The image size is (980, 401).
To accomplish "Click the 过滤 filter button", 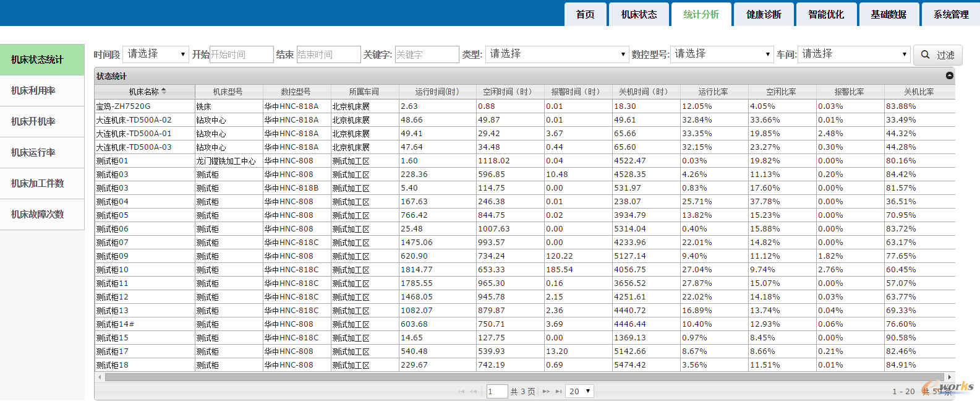I will [x=937, y=54].
